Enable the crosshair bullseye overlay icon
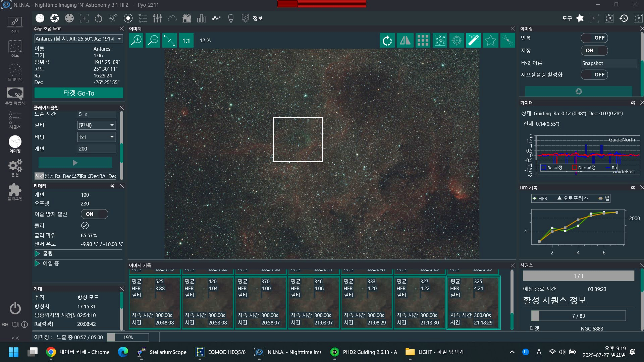 (x=457, y=40)
